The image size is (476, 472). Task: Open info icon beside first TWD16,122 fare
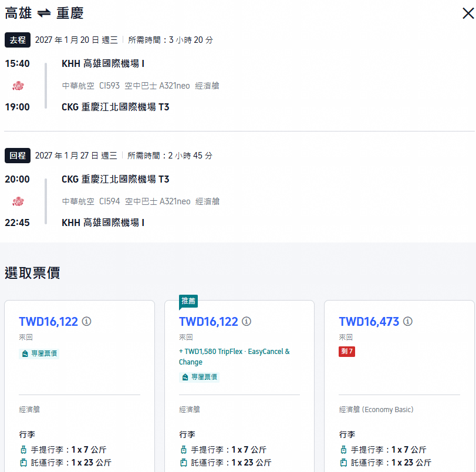[86, 321]
